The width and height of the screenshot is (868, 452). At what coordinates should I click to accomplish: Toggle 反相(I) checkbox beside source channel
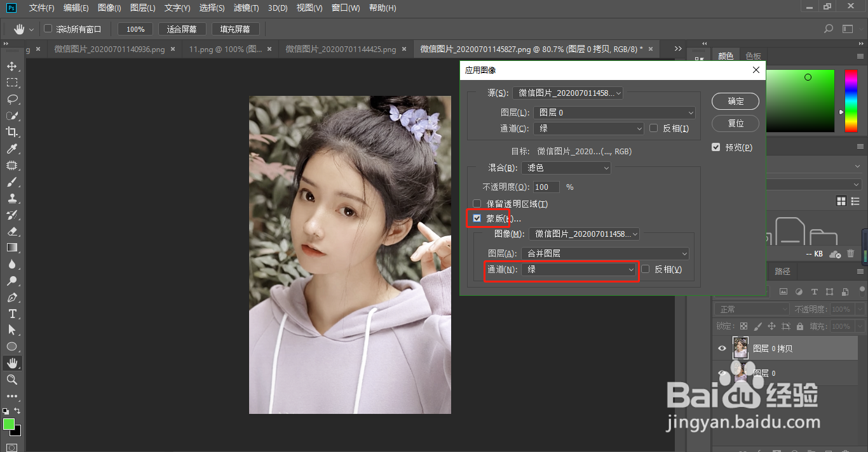[653, 128]
